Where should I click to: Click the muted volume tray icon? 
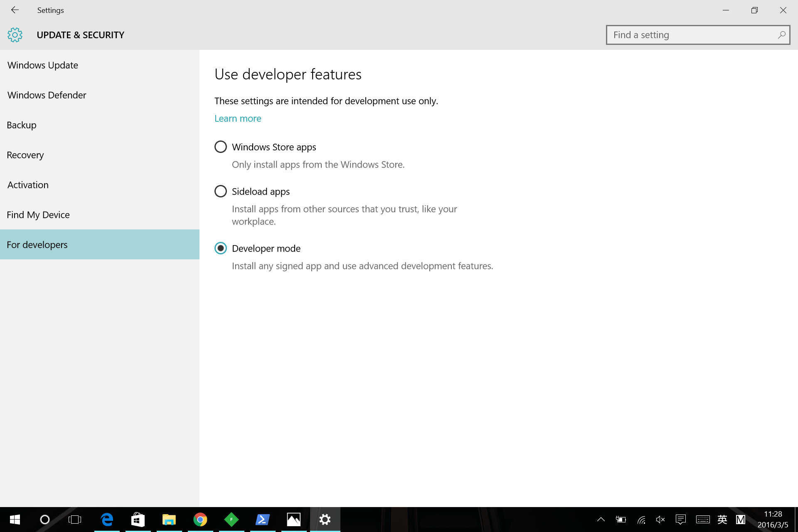click(x=660, y=520)
